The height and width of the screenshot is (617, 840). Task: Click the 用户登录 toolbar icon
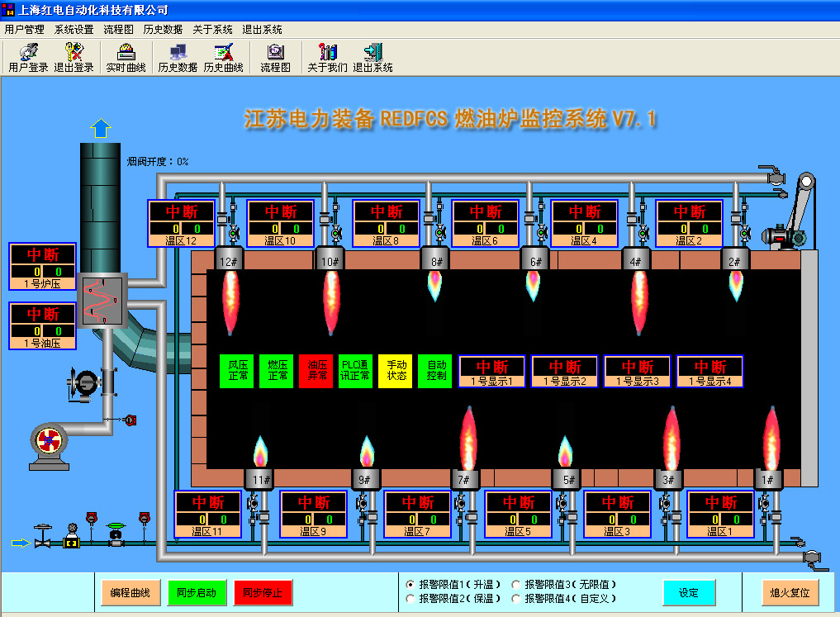[28, 58]
